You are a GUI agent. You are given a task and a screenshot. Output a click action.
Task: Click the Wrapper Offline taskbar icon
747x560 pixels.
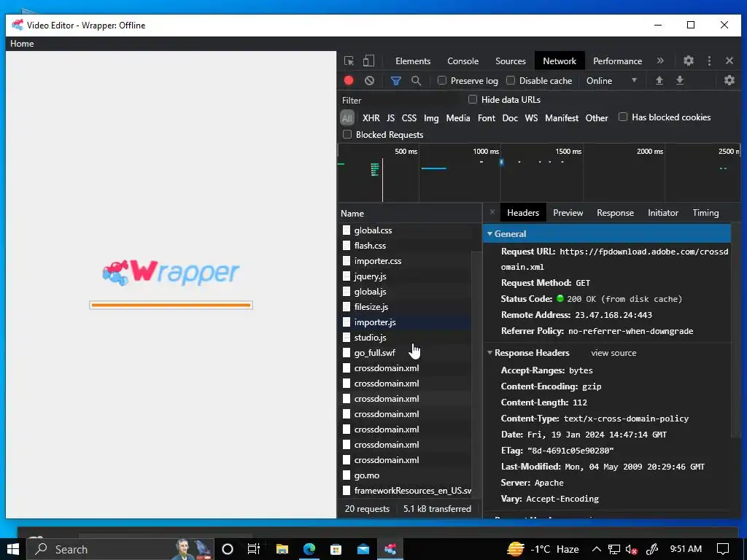click(390, 549)
